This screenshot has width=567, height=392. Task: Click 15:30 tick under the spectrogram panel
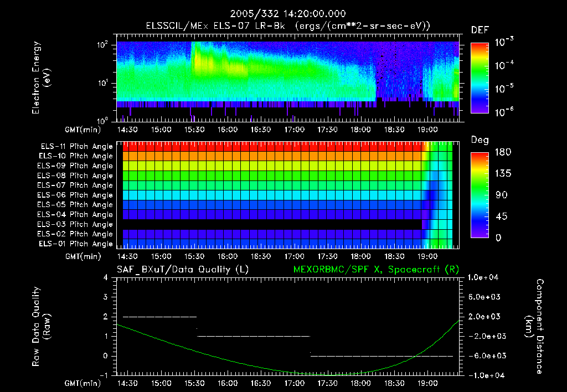(x=194, y=130)
